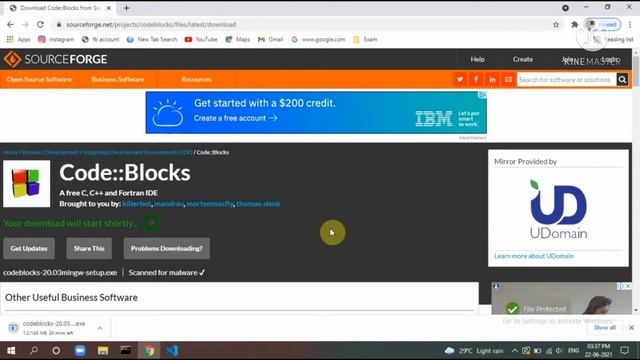Open the notification center icon
The width and height of the screenshot is (640, 360).
624,351
